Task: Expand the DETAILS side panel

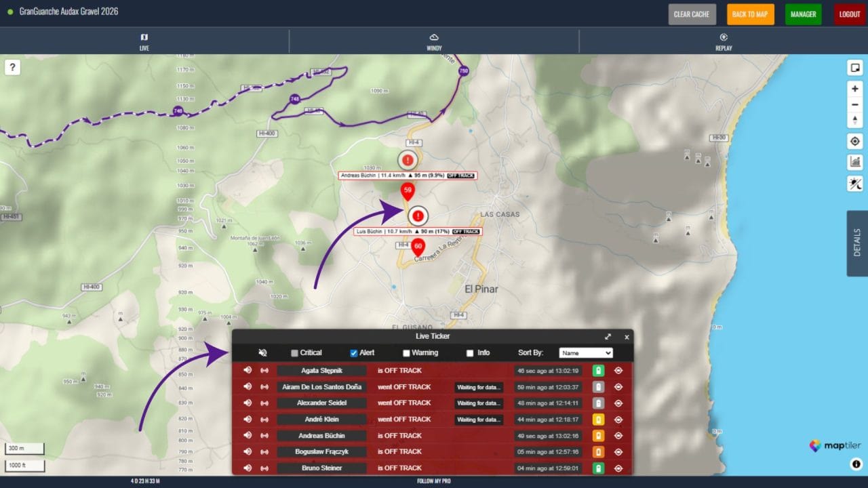Action: pos(856,243)
